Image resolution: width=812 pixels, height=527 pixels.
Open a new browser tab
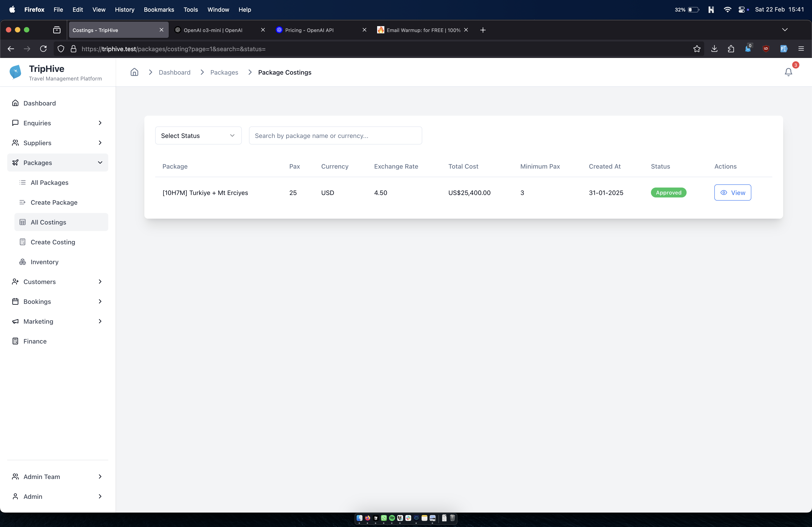click(483, 30)
